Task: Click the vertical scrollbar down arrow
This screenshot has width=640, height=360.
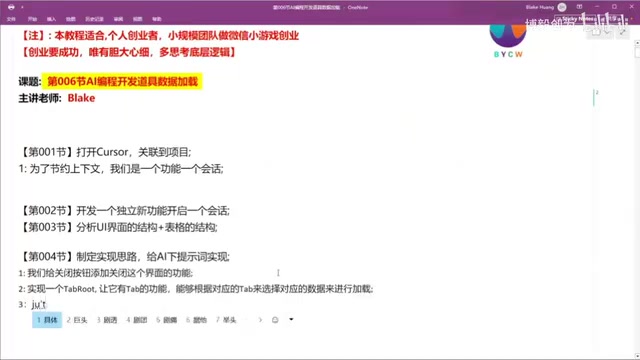Action: 637,356
